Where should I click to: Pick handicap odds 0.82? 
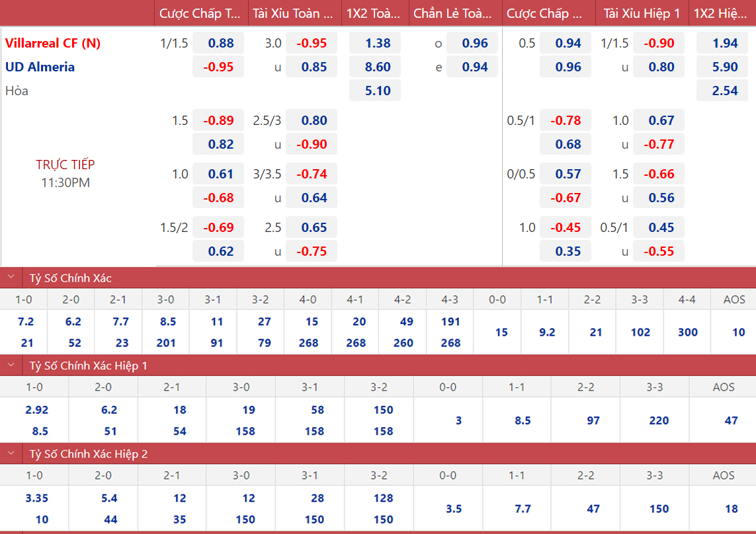[218, 144]
